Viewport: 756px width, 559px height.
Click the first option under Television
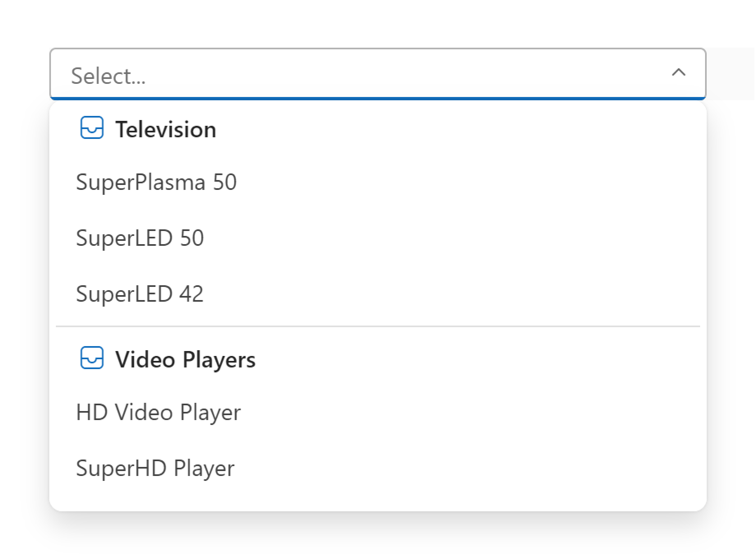(x=157, y=183)
